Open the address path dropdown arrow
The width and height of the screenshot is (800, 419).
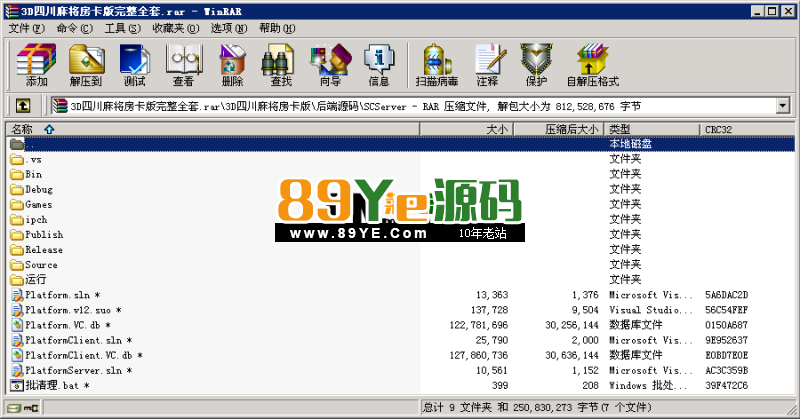pyautogui.click(x=783, y=106)
